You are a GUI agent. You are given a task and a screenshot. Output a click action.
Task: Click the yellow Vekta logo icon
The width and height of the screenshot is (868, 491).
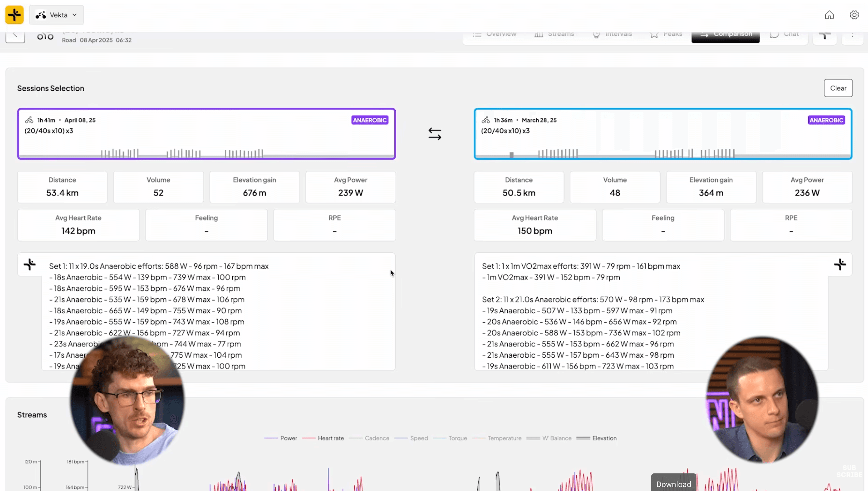[14, 15]
